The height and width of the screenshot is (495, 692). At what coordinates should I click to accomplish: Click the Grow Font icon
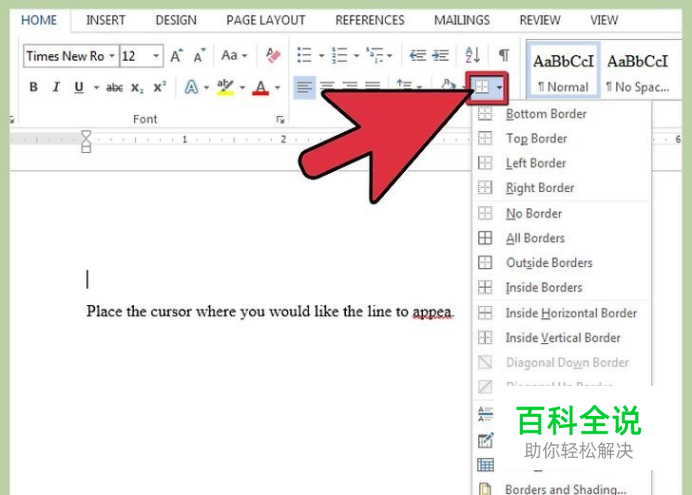click(177, 56)
